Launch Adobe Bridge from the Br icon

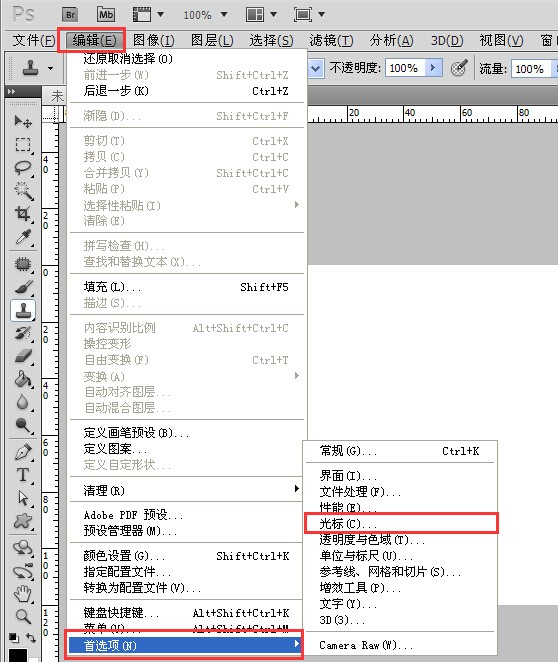(70, 15)
